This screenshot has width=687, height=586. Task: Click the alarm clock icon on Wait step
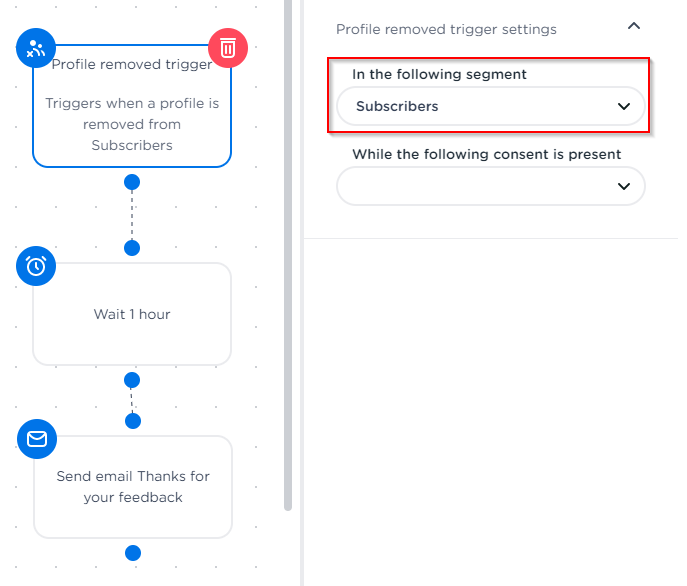click(x=36, y=266)
